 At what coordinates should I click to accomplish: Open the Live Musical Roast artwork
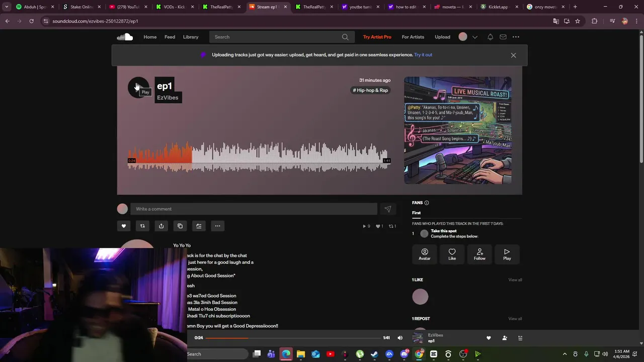[x=458, y=130]
